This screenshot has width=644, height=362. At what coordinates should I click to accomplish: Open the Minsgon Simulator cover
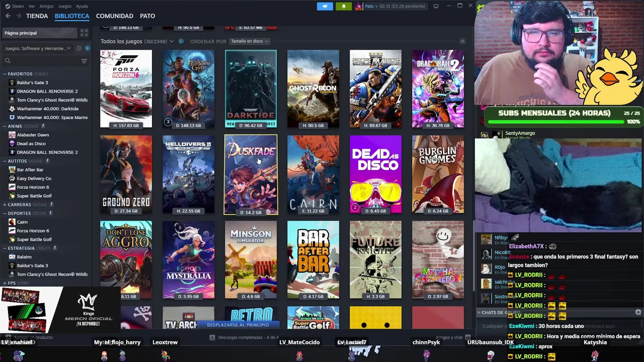pyautogui.click(x=251, y=259)
